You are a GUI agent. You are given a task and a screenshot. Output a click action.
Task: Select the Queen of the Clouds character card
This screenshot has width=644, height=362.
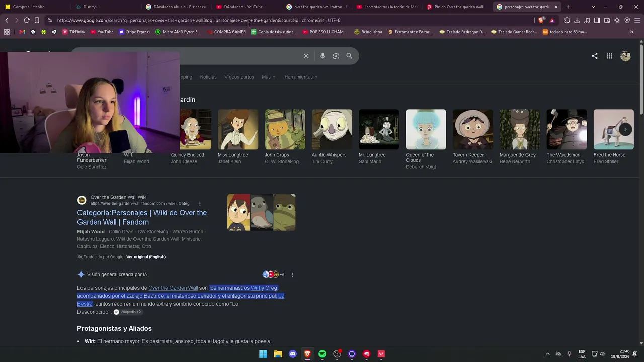point(426,139)
